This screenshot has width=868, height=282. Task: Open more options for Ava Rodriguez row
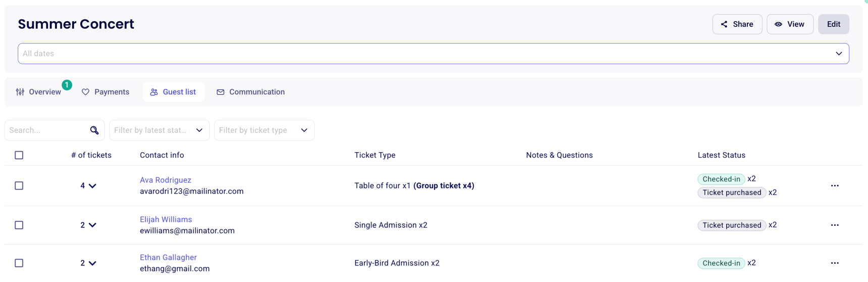835,185
